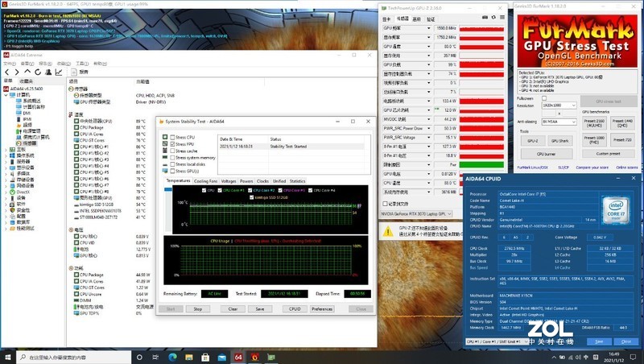Switch to the Powers tab
Image resolution: width=644 pixels, height=364 pixels.
coord(246,181)
